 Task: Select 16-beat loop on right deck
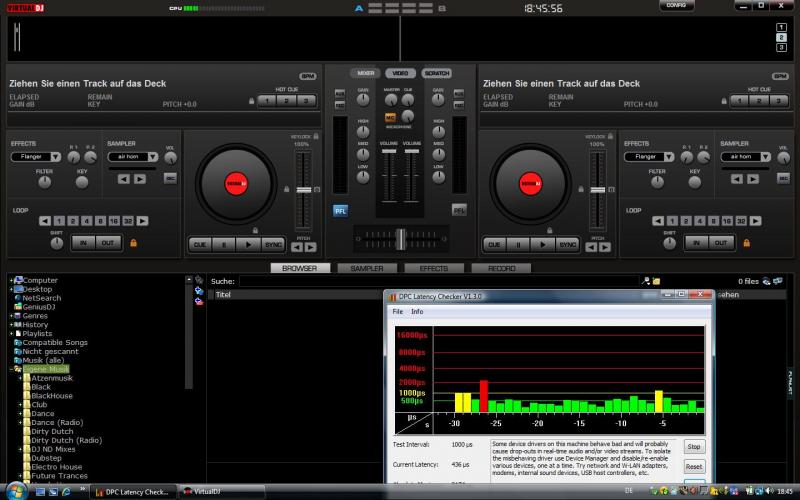point(727,221)
